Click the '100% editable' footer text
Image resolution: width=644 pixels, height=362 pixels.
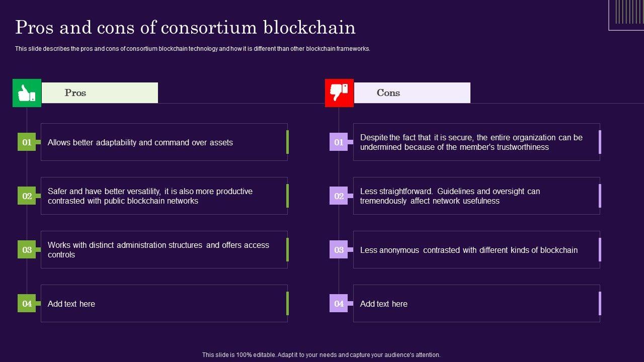point(321,355)
